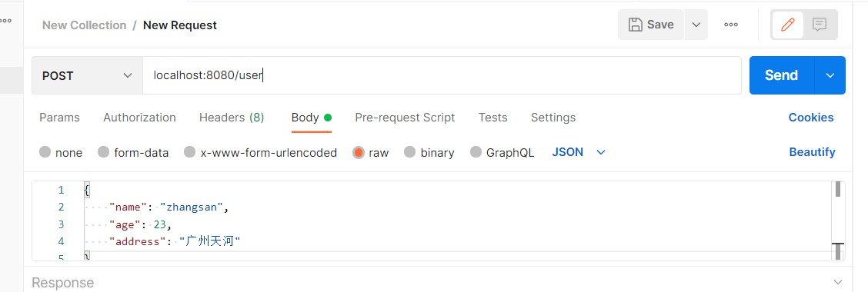Select the GraphQL body type
The height and width of the screenshot is (292, 868).
click(502, 153)
